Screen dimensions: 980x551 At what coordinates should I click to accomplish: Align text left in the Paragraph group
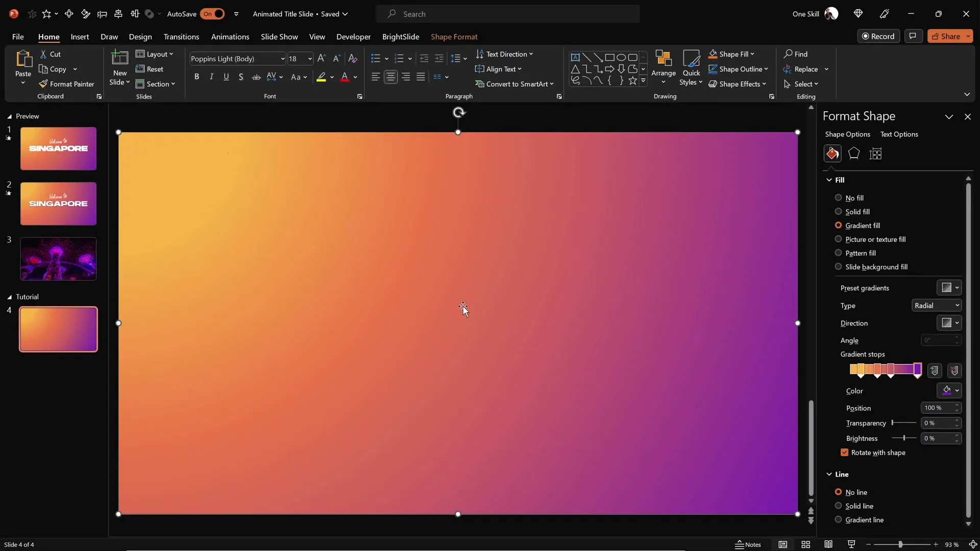(376, 77)
